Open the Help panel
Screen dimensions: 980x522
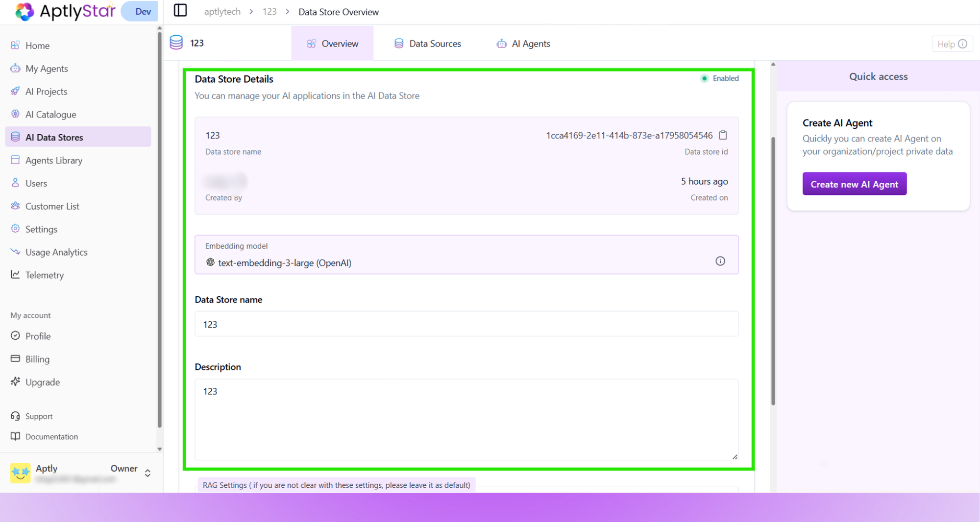[951, 44]
